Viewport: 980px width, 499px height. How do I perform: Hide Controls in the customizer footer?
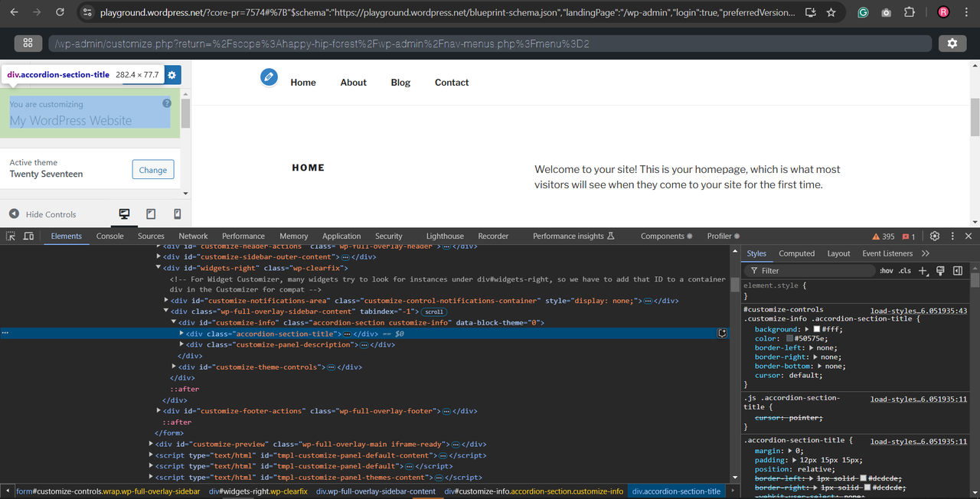pos(43,214)
